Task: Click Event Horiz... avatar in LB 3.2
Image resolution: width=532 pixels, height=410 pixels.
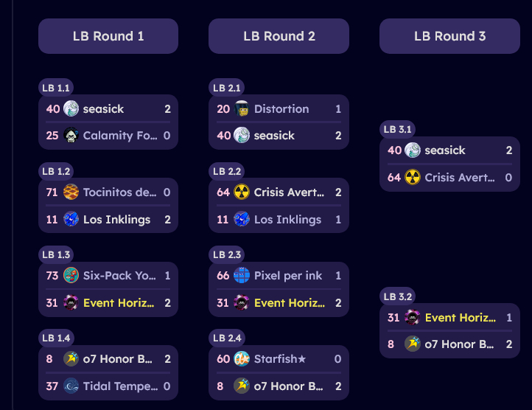Action: (413, 318)
